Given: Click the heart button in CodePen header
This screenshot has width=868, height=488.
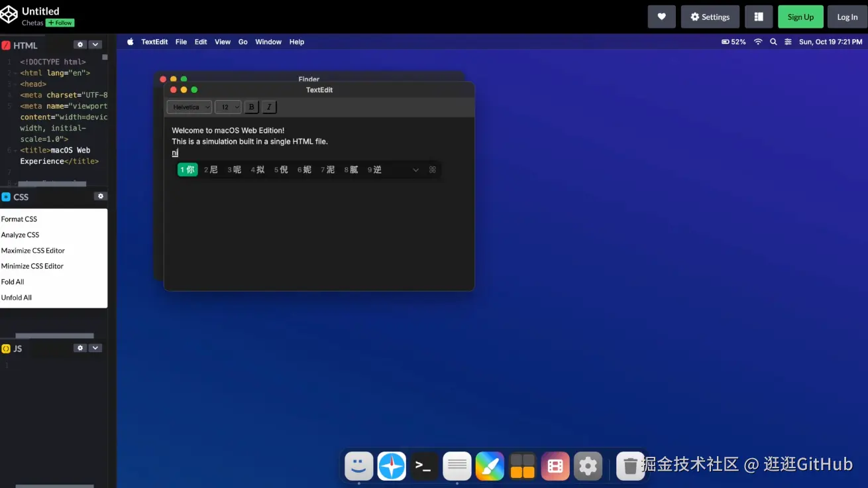Looking at the screenshot, I should (661, 17).
